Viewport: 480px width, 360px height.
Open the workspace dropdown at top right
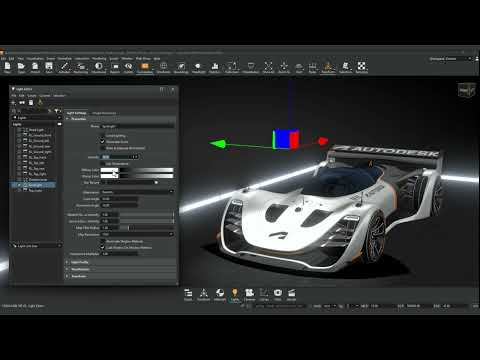pos(450,59)
